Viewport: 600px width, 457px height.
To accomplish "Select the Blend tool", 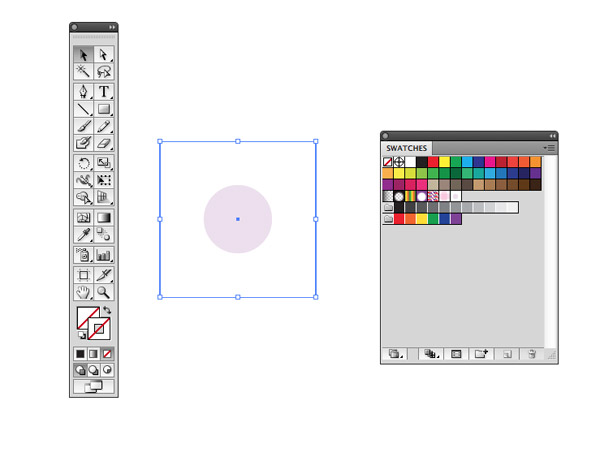I will point(104,234).
